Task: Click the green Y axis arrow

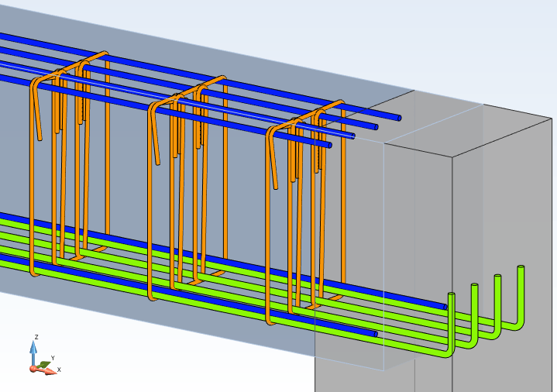Action: tap(44, 363)
